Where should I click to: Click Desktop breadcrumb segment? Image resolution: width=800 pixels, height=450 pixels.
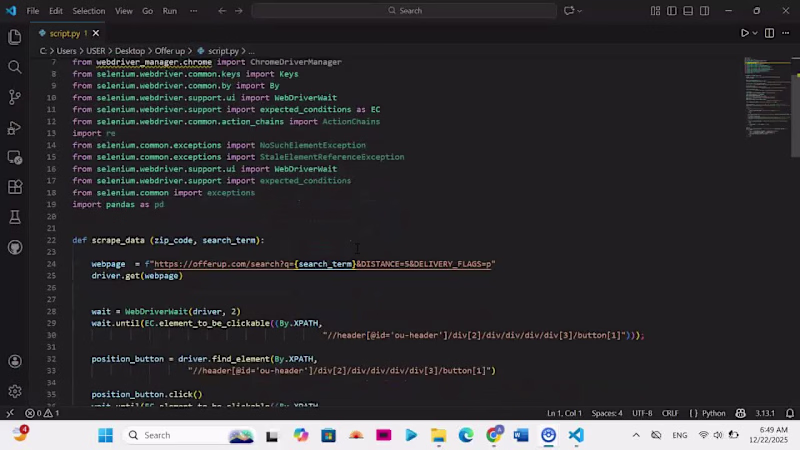point(130,51)
